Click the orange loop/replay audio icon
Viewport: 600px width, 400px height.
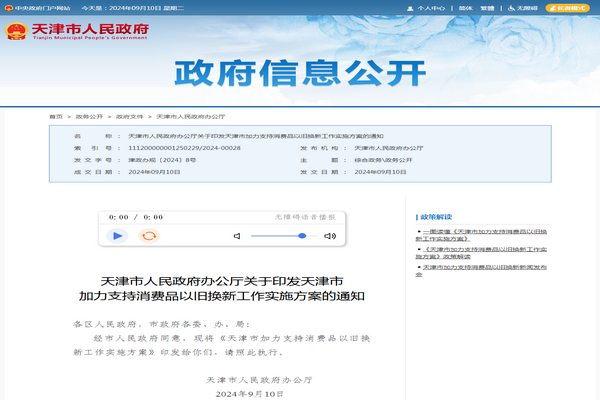tap(149, 236)
